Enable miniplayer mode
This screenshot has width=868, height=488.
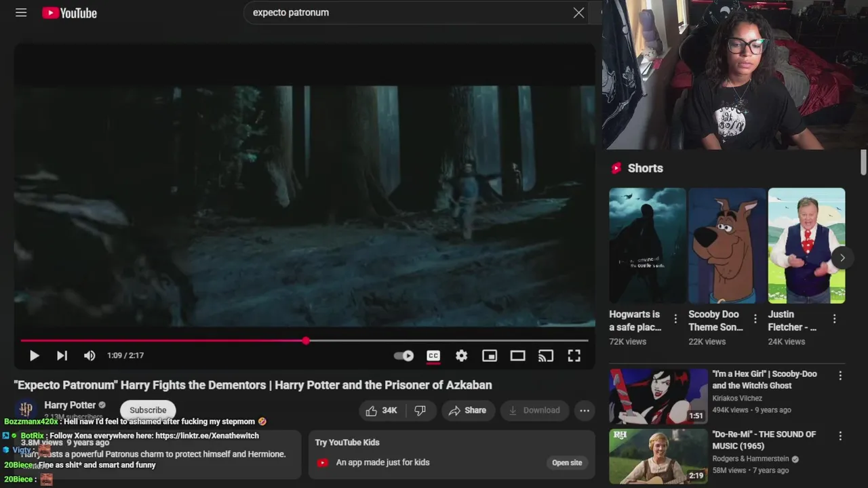tap(490, 355)
